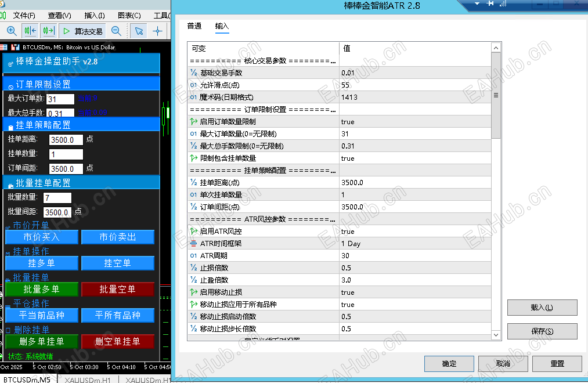Click the icon beside ATR周期 row

(193, 255)
